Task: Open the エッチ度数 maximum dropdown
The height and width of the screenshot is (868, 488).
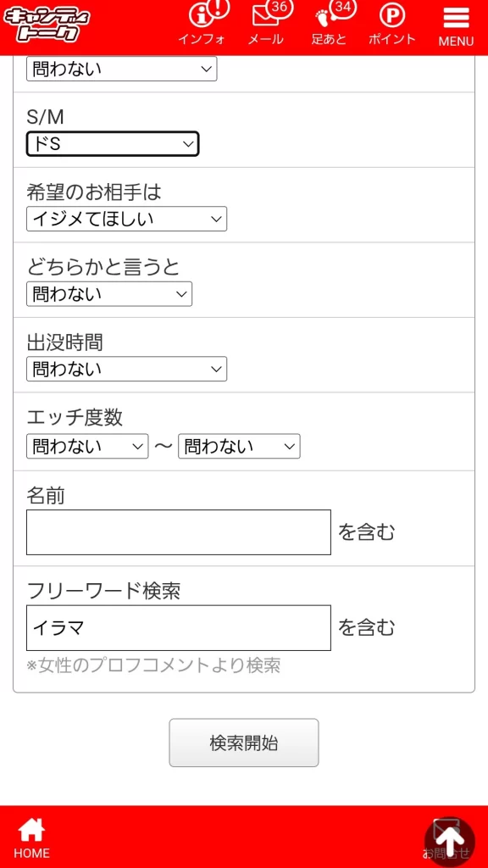Action: [x=238, y=446]
